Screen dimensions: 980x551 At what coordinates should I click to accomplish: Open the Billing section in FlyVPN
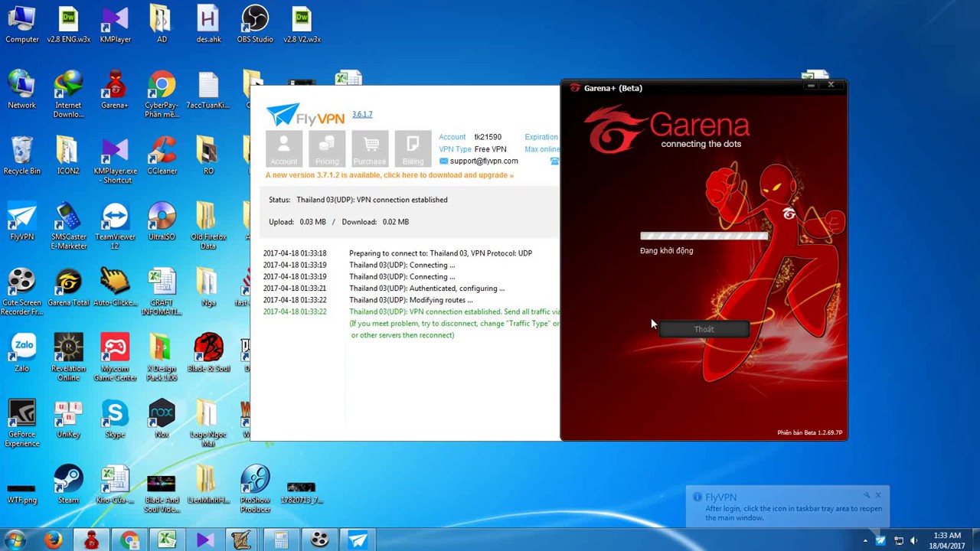(413, 148)
